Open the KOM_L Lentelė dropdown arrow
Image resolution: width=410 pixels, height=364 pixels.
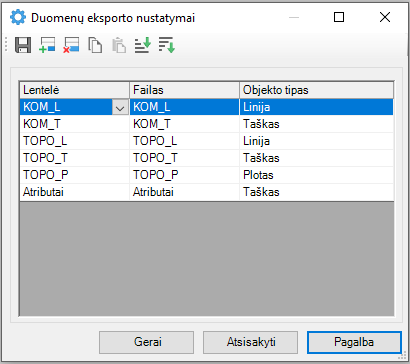tap(120, 108)
